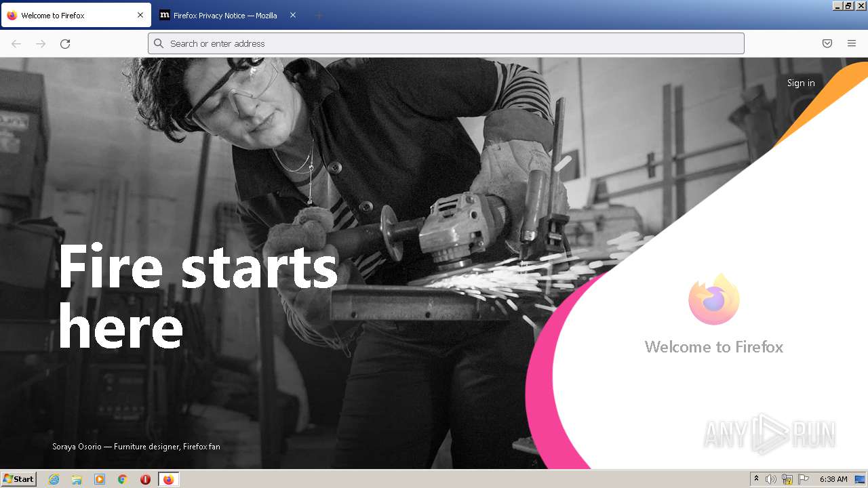The image size is (868, 488).
Task: Open the Firefox hamburger application menu
Action: point(852,43)
